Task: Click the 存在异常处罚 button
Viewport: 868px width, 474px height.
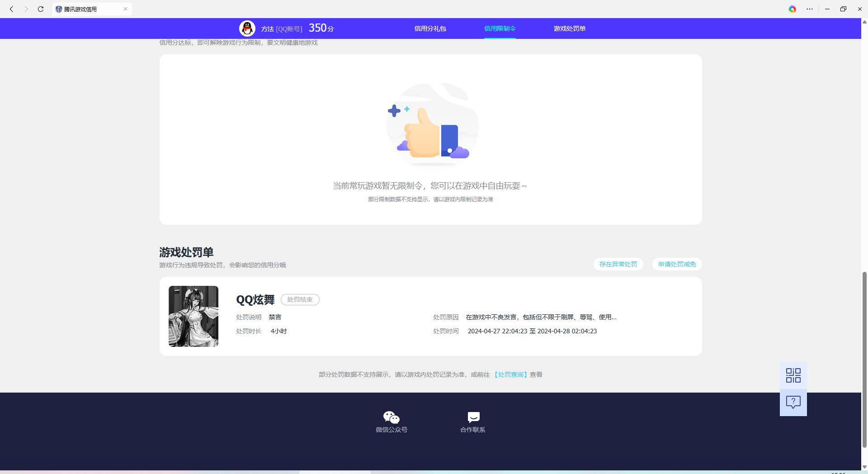Action: pyautogui.click(x=618, y=264)
